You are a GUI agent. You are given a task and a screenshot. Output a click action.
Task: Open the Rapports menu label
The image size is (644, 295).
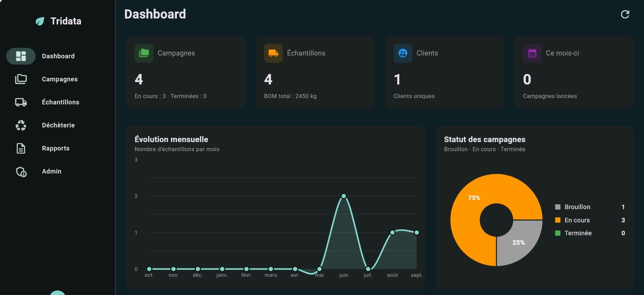[x=55, y=148]
